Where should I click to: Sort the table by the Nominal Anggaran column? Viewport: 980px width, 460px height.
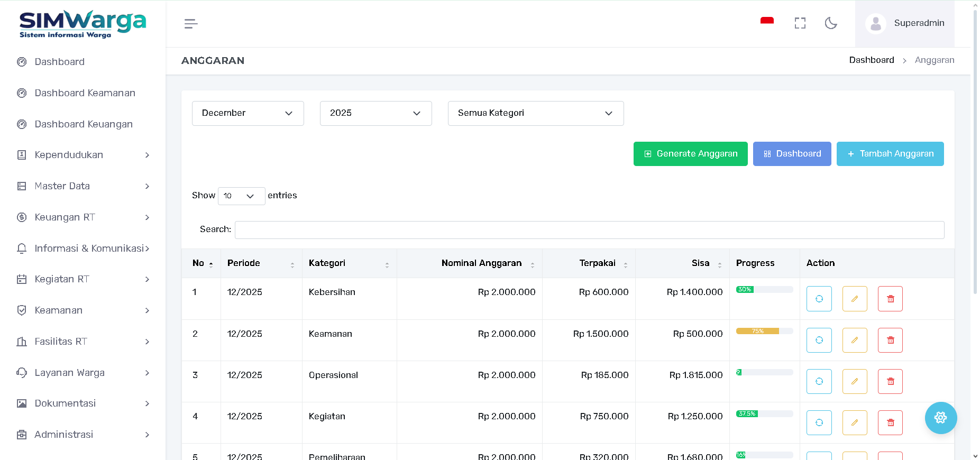(481, 263)
